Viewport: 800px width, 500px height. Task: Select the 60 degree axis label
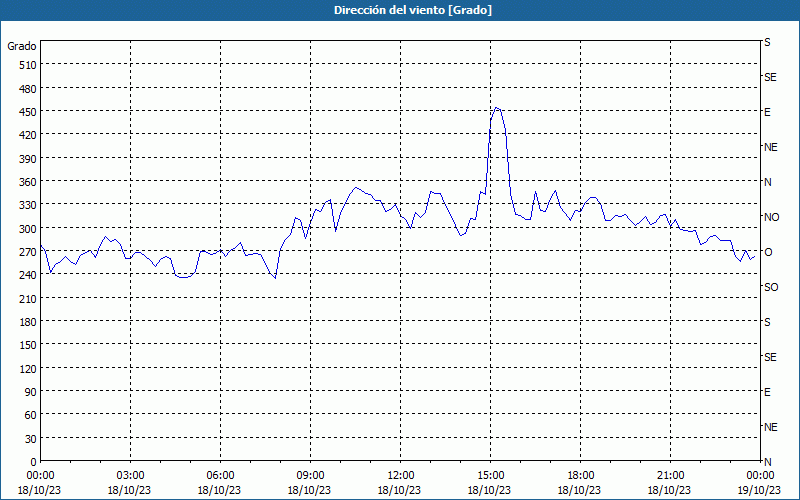click(31, 415)
